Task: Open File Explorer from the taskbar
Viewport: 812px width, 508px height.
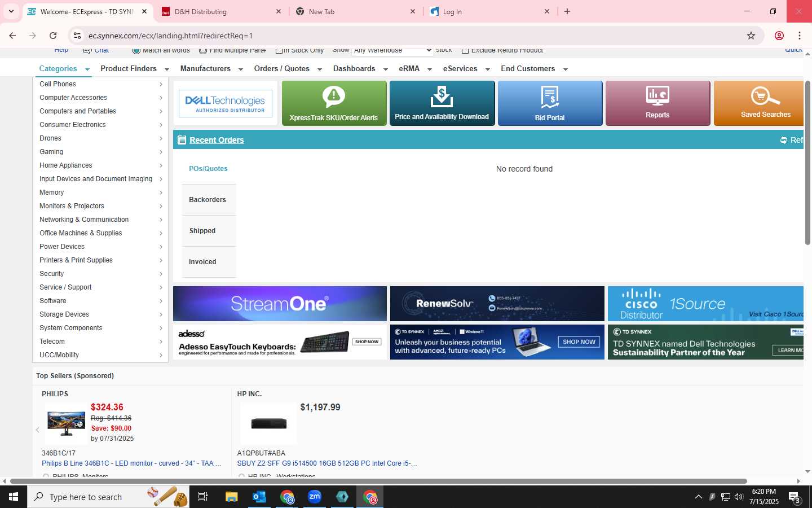Action: [232, 497]
